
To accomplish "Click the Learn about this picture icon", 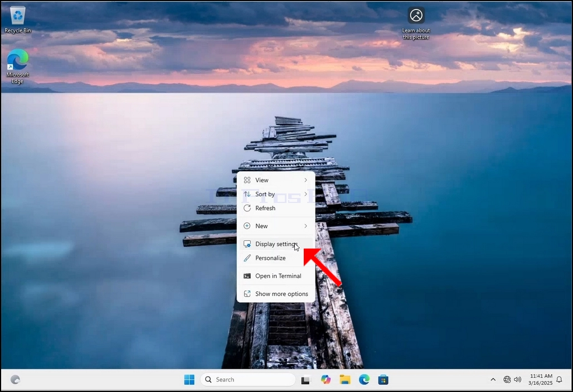I will pos(416,23).
